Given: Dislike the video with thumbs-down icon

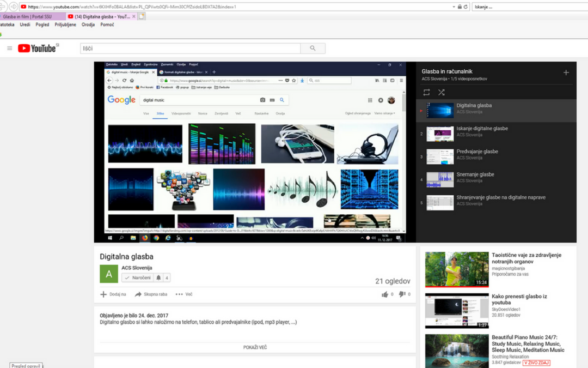Looking at the screenshot, I should coord(402,294).
